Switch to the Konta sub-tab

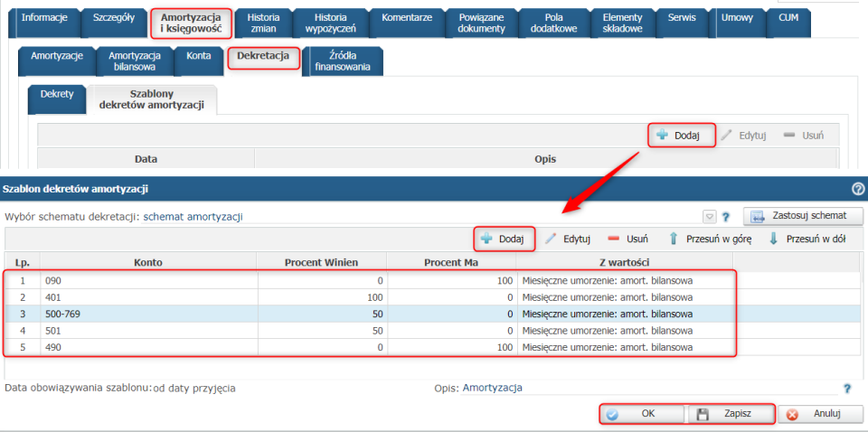[199, 61]
